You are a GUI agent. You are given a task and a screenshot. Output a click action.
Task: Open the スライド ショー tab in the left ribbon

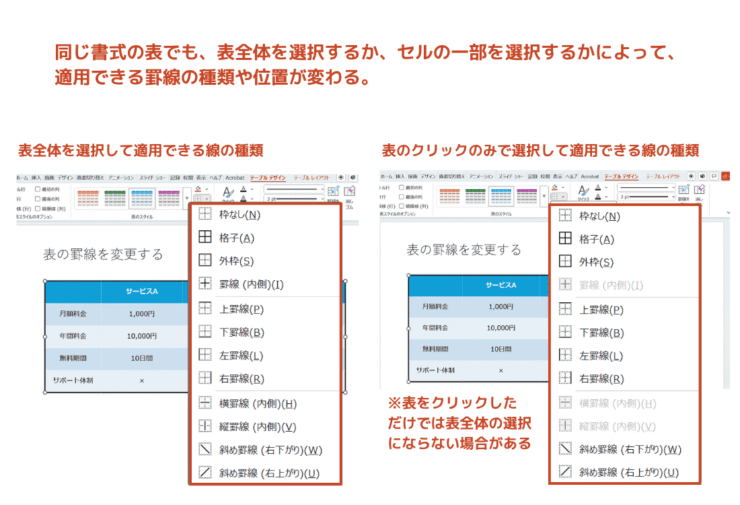pos(152,178)
